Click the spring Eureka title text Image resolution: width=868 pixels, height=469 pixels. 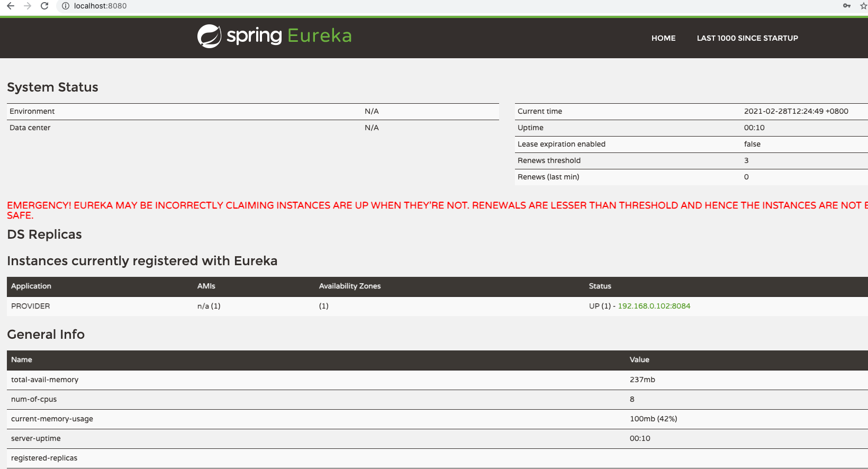[289, 35]
